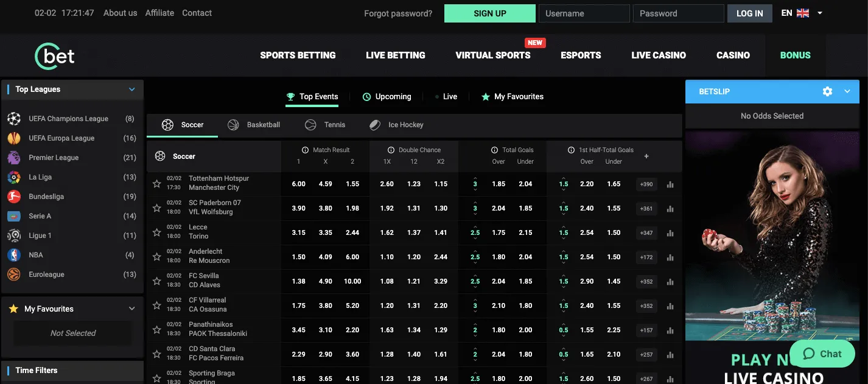The height and width of the screenshot is (384, 868).
Task: Click the Premier League icon in the sidebar
Action: point(14,157)
